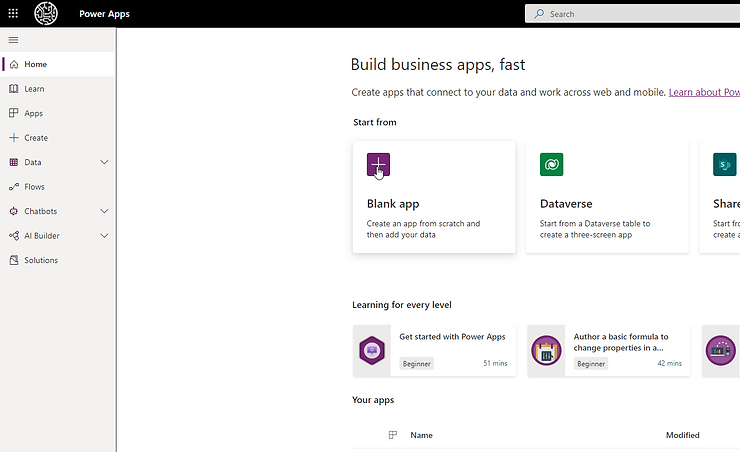
Task: Click the purple Blank app plus icon
Action: [378, 165]
